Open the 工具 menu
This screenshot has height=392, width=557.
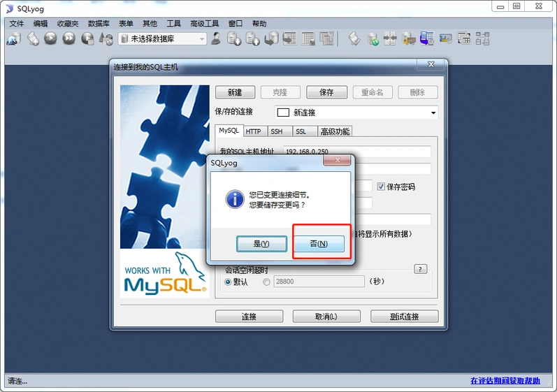[x=173, y=24]
